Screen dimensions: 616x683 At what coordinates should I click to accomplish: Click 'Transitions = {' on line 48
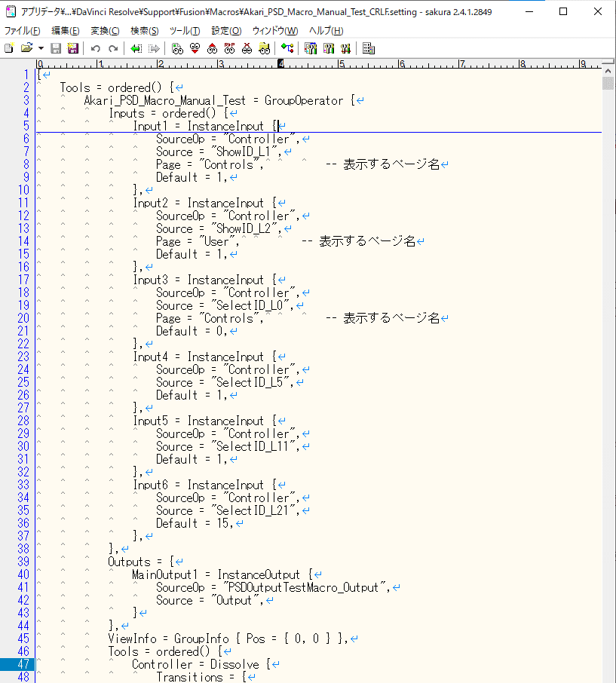coord(201,677)
